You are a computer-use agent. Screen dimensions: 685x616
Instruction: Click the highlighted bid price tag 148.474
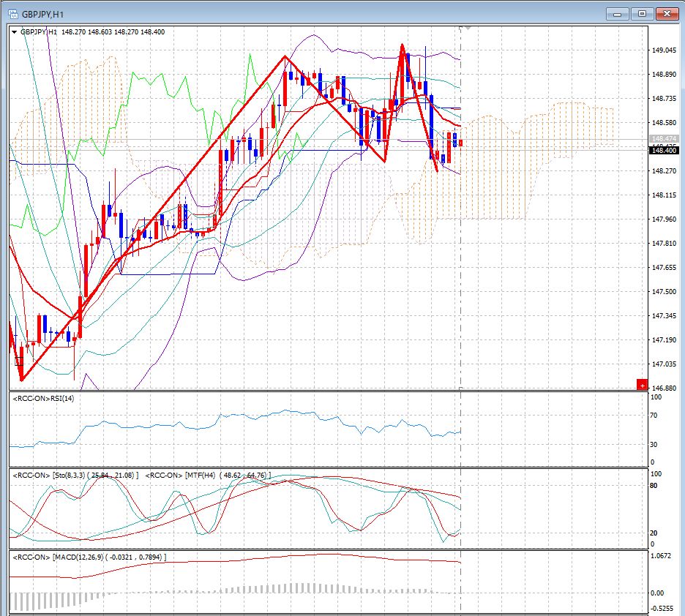click(665, 138)
